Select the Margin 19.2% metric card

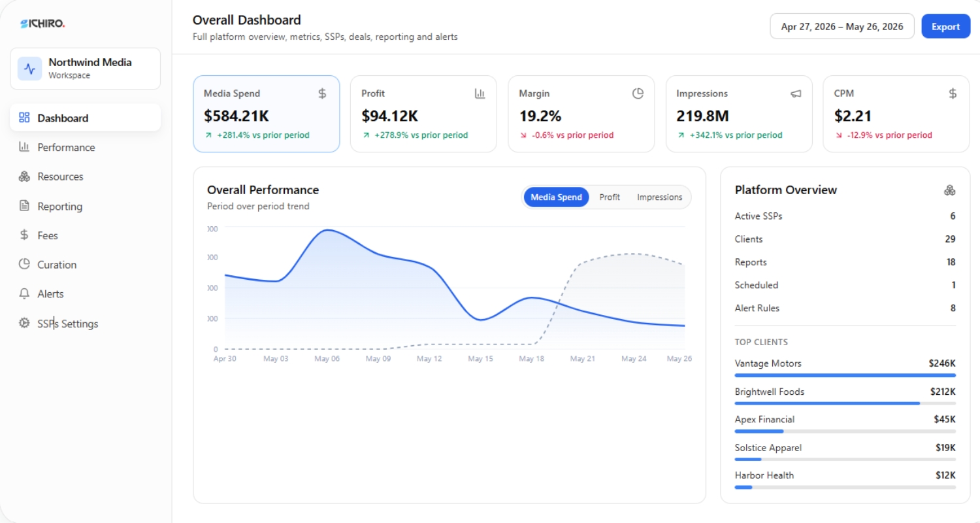coord(581,114)
